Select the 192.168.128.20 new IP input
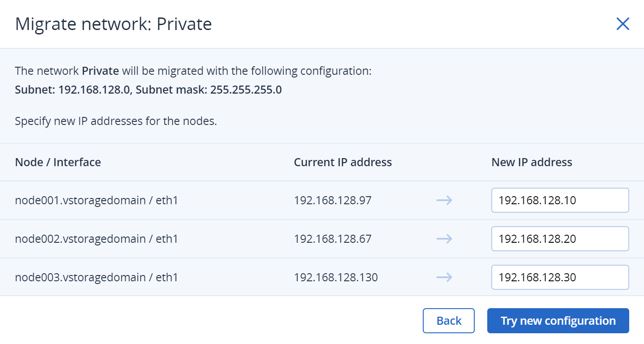This screenshot has width=644, height=344. 560,239
